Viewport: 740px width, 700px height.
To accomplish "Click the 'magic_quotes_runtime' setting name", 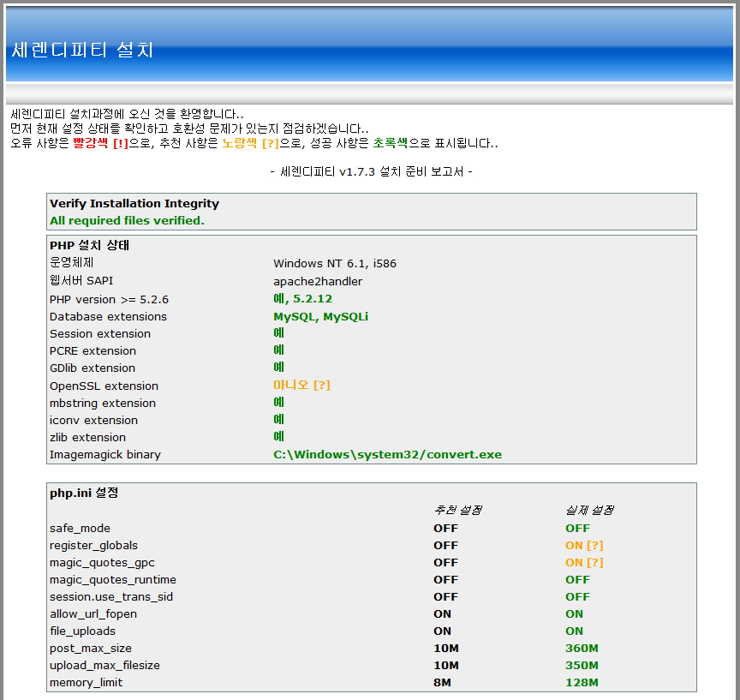I will (x=113, y=580).
